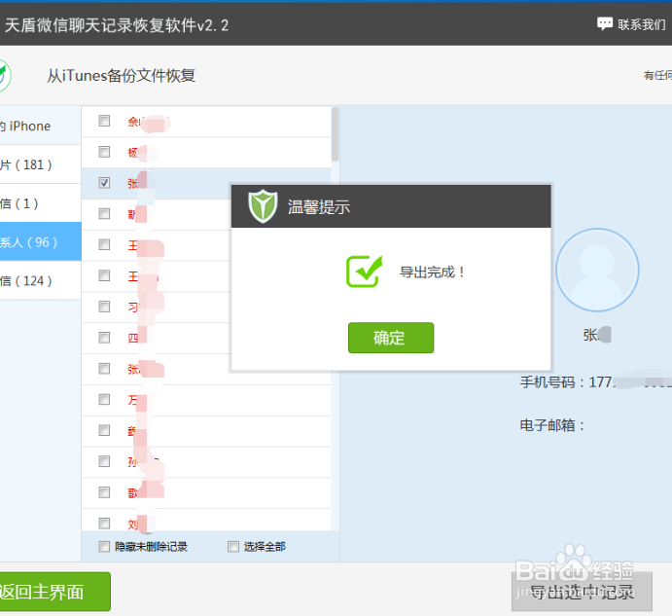The height and width of the screenshot is (616, 672).
Task: Check the box for contact 杨
Action: pos(104,152)
